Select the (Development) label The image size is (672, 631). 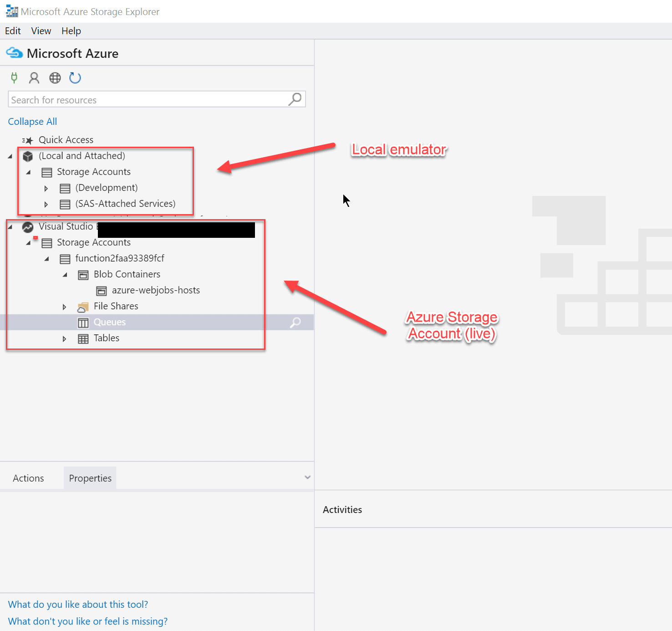(x=107, y=188)
